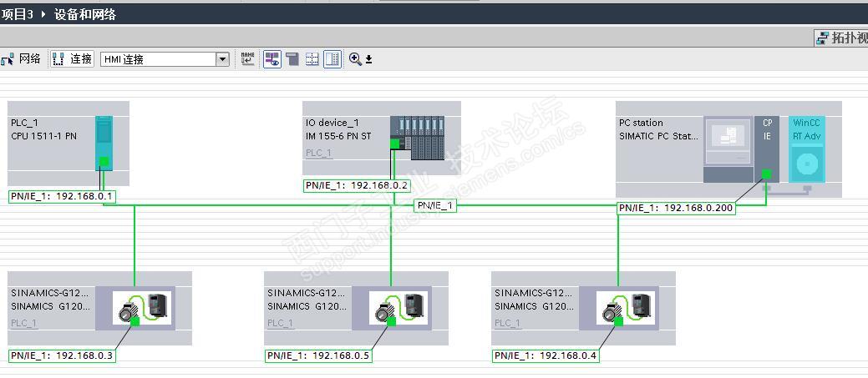Viewport: 868px width, 378px height.
Task: Select the IM 155-6 PN ST rack icon
Action: 417,138
